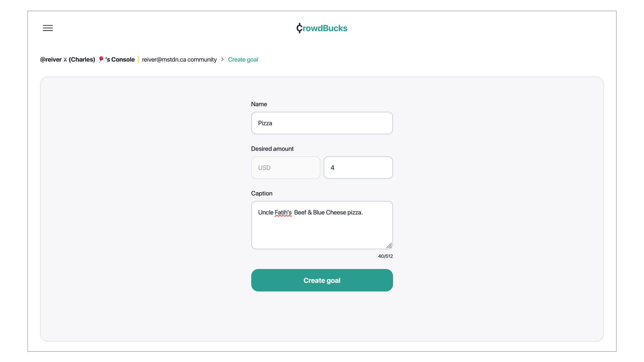
Task: Click the paddle emoji in console title
Action: (101, 59)
